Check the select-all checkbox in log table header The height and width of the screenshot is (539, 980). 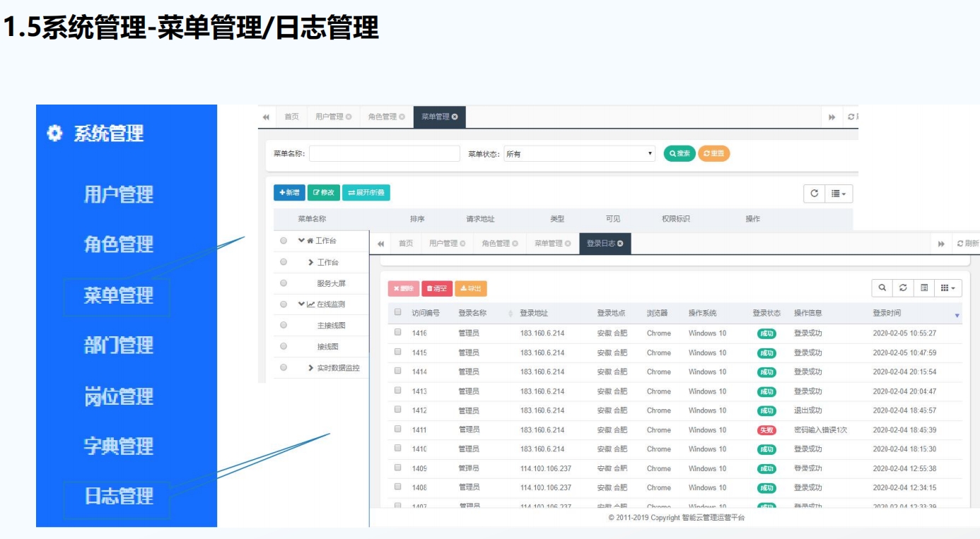pos(398,312)
